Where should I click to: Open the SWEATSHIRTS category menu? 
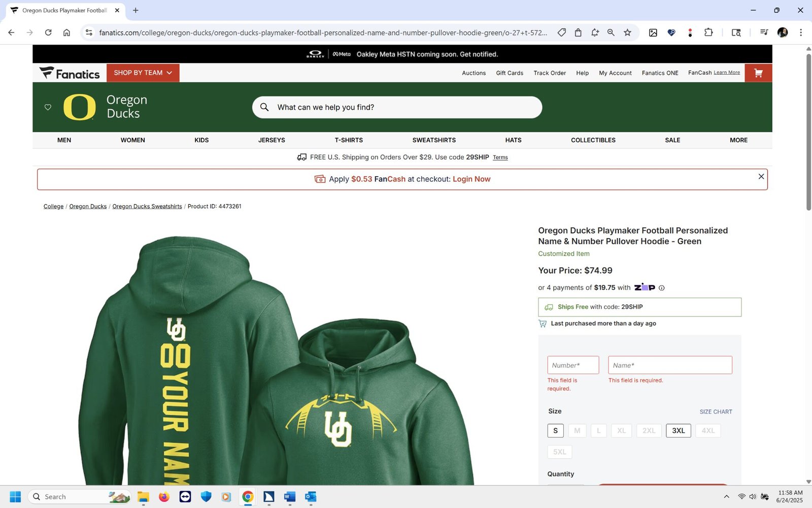coord(434,140)
